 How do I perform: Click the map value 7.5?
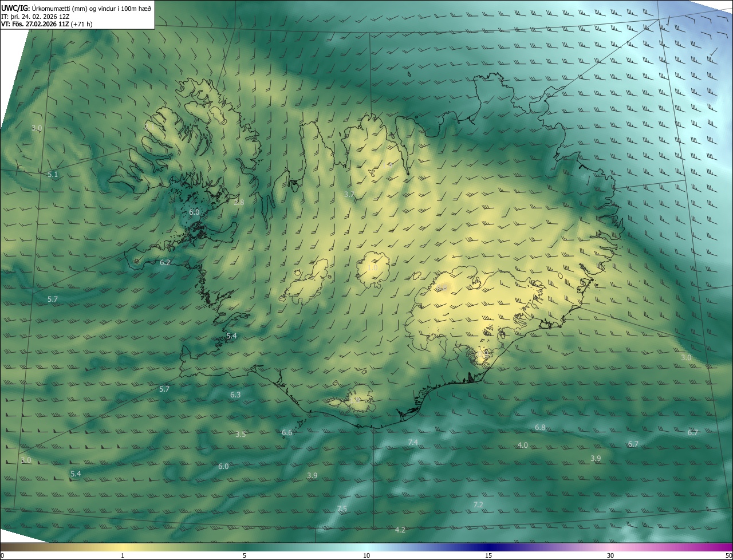pyautogui.click(x=342, y=509)
